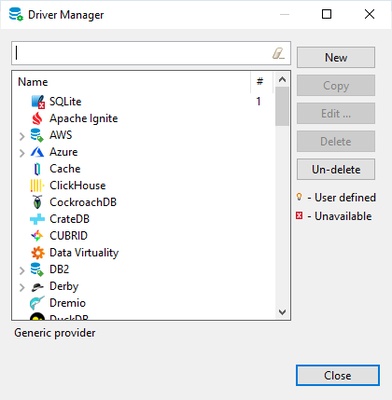Click the Dremio narwhal icon
Screen dimensions: 392x400
coord(37,303)
